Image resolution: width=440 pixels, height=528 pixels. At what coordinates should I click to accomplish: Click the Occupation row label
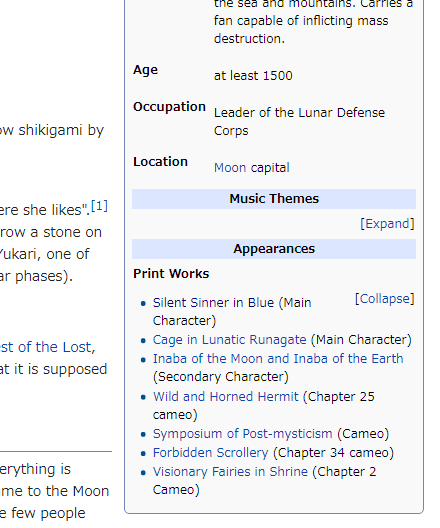[x=169, y=107]
